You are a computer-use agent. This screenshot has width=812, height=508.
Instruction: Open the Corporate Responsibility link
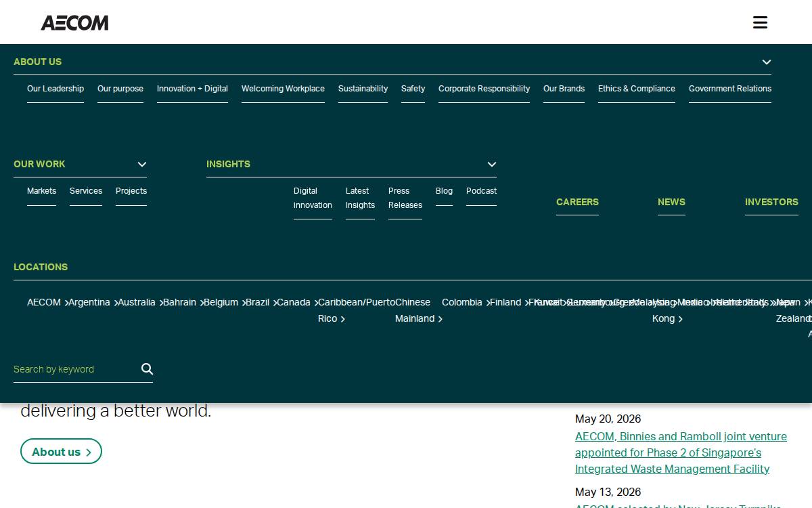pos(484,89)
